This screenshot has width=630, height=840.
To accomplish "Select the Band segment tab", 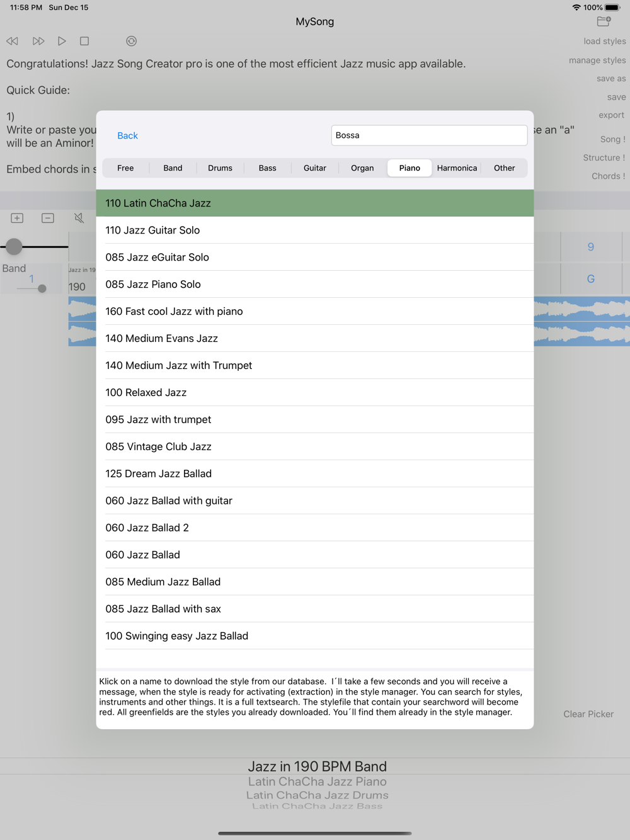I will click(x=173, y=168).
